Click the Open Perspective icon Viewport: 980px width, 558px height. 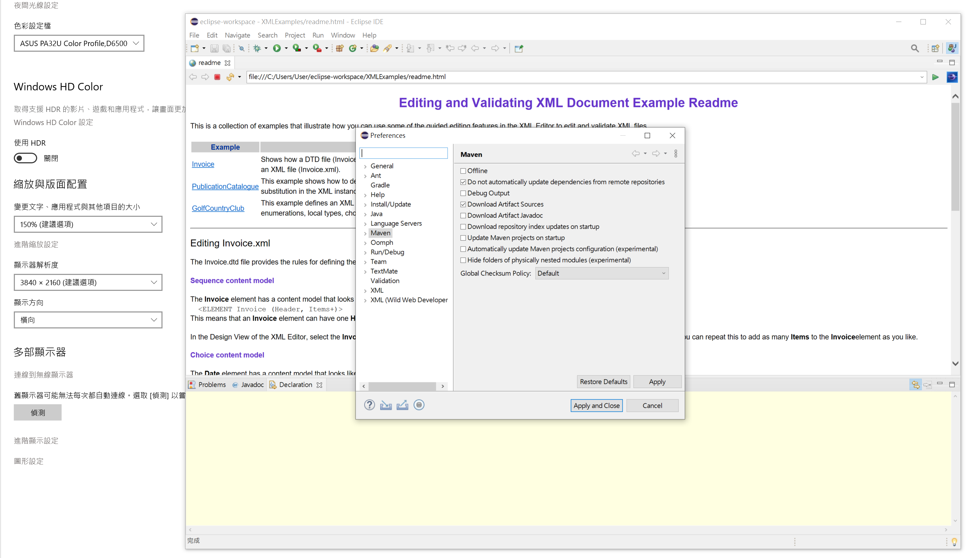[x=935, y=48]
